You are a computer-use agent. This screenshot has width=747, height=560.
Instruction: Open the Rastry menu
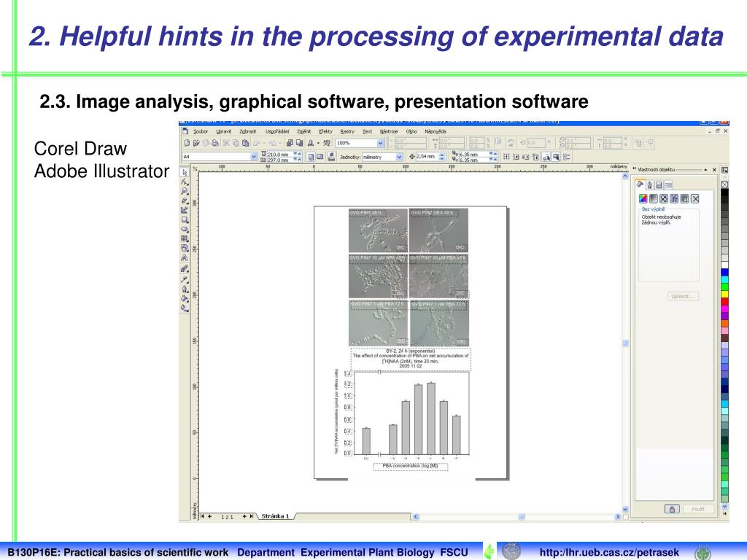(x=347, y=131)
